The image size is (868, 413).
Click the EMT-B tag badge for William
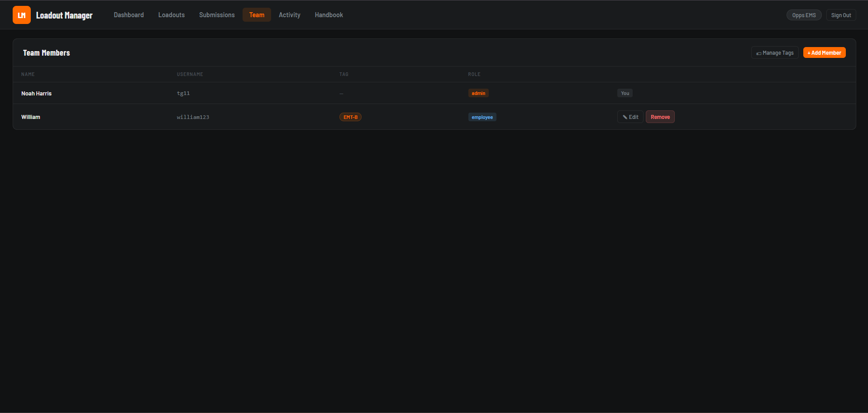coord(350,117)
